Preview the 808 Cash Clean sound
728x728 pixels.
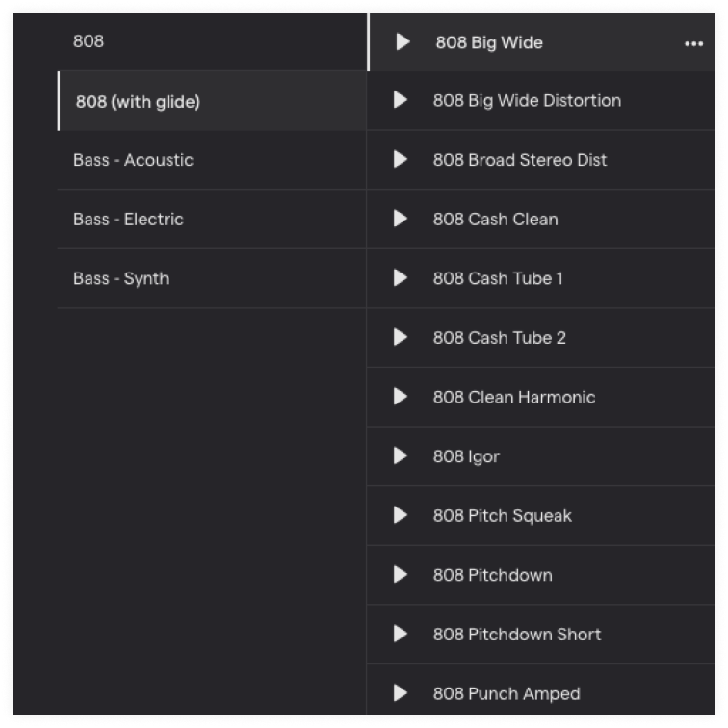[401, 219]
